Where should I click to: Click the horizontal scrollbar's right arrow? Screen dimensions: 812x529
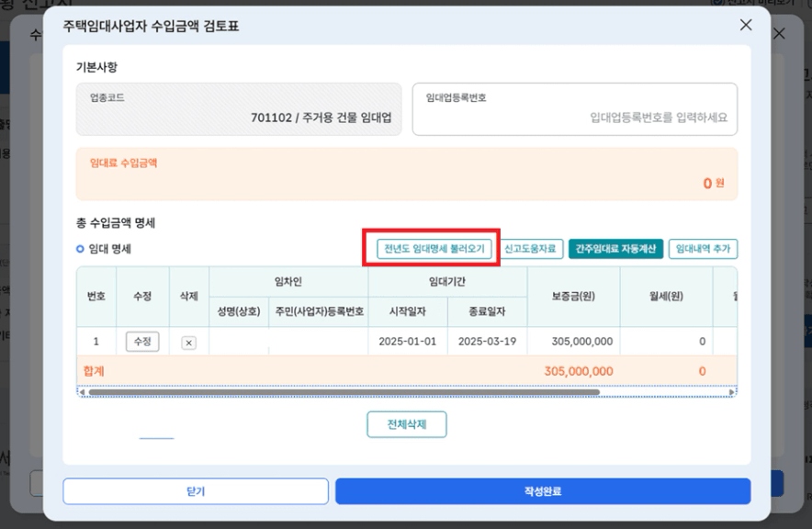732,392
